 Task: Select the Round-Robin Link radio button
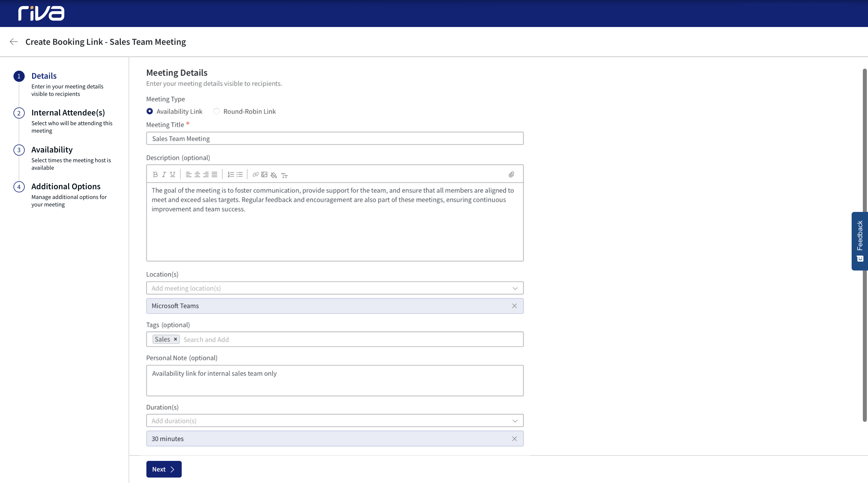tap(216, 111)
